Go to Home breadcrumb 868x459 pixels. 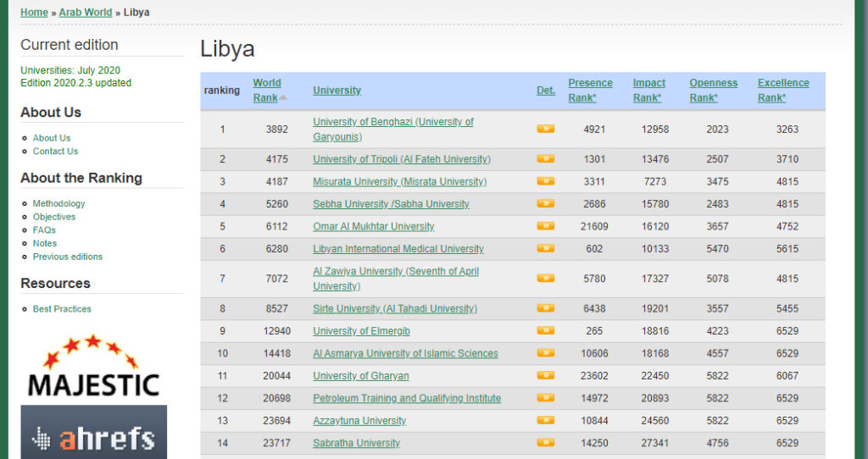34,13
